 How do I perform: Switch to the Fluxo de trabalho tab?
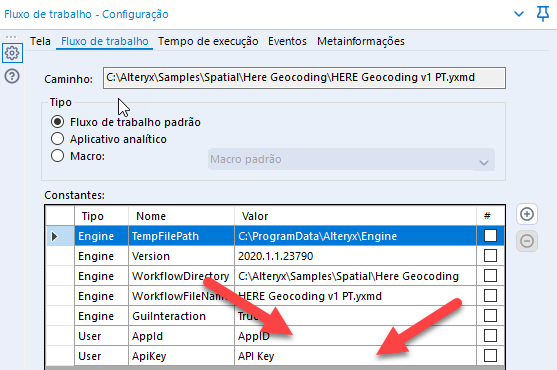coord(105,41)
